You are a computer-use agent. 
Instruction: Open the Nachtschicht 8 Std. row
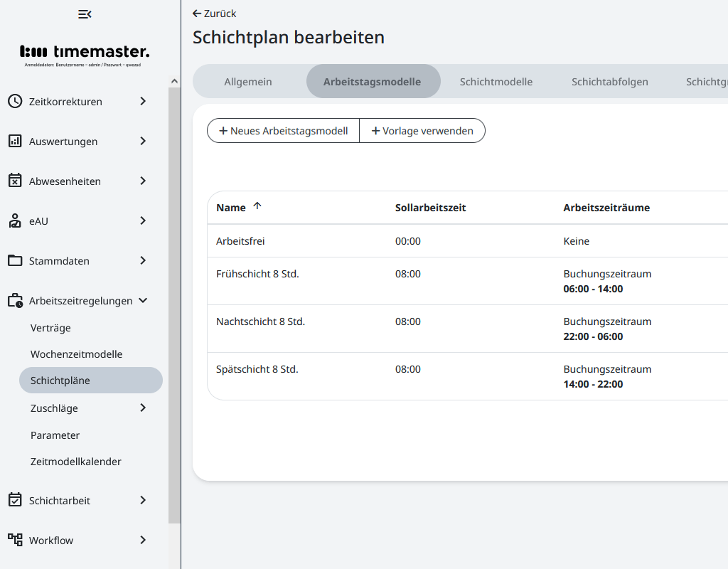pyautogui.click(x=260, y=322)
